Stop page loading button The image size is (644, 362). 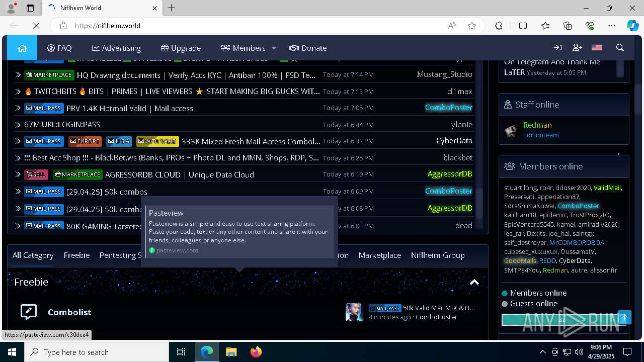36,26
